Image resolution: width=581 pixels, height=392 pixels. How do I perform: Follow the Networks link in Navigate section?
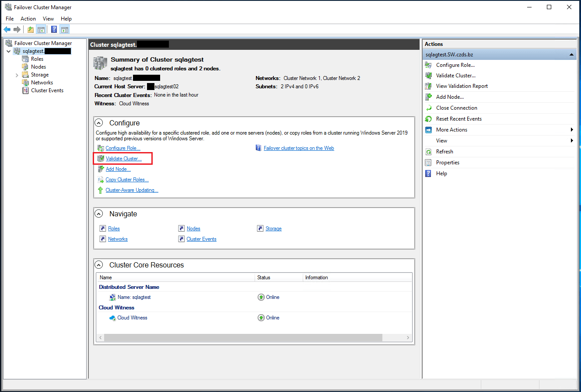(x=118, y=239)
